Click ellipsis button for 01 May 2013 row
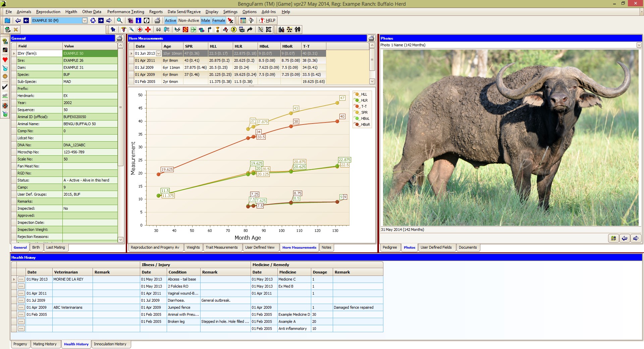644x349 pixels. point(21,279)
